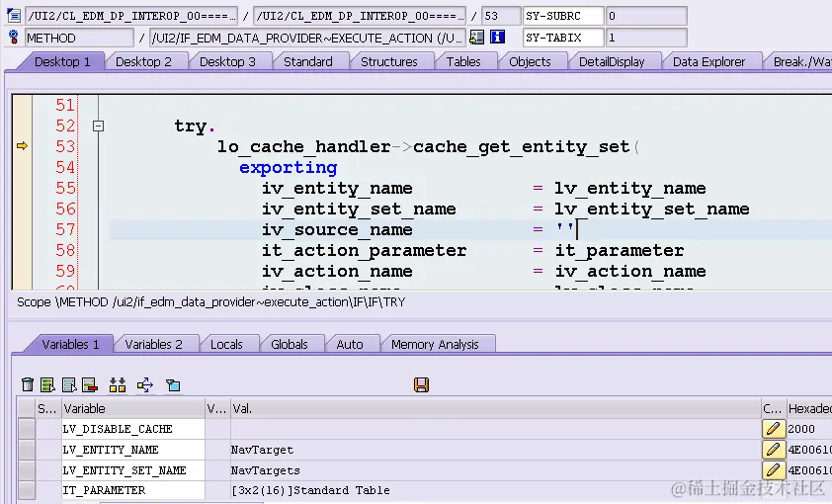Click the METHOD event type field

point(79,38)
